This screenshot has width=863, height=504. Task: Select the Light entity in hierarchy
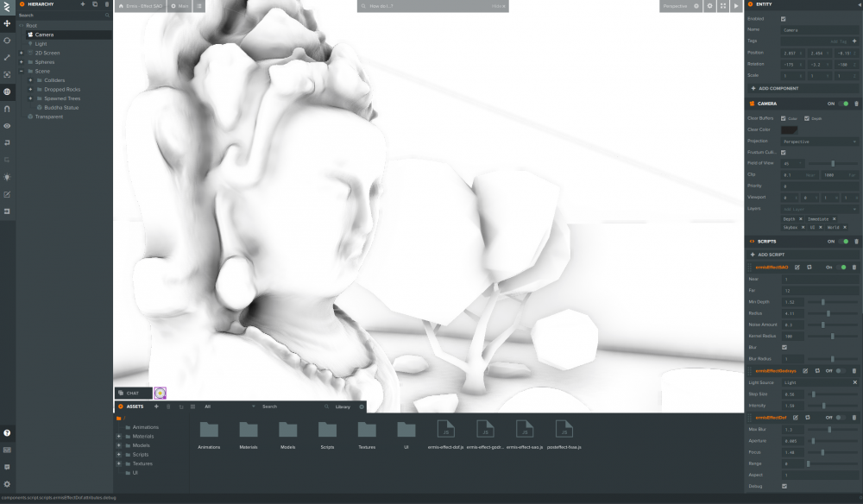[x=41, y=43]
